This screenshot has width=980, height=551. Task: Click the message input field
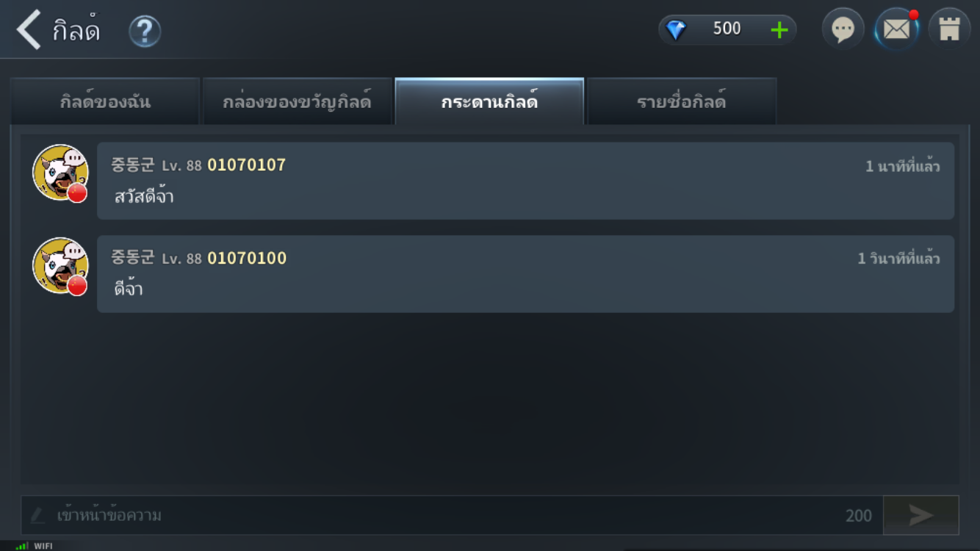[452, 515]
